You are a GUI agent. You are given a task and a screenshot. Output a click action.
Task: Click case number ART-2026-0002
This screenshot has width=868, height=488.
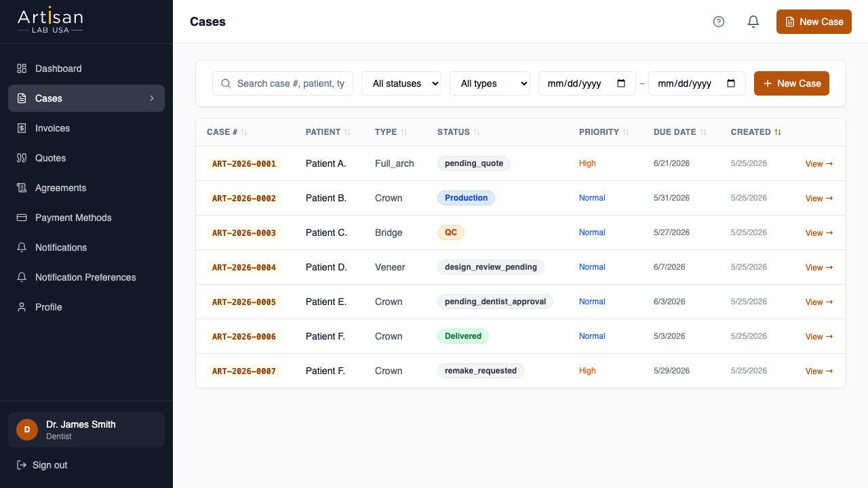244,199
